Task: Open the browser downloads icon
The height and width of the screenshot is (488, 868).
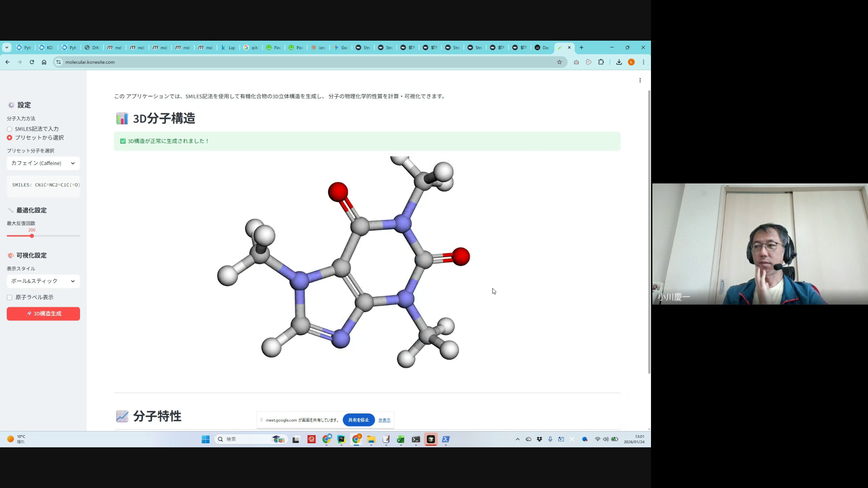Action: 619,62
